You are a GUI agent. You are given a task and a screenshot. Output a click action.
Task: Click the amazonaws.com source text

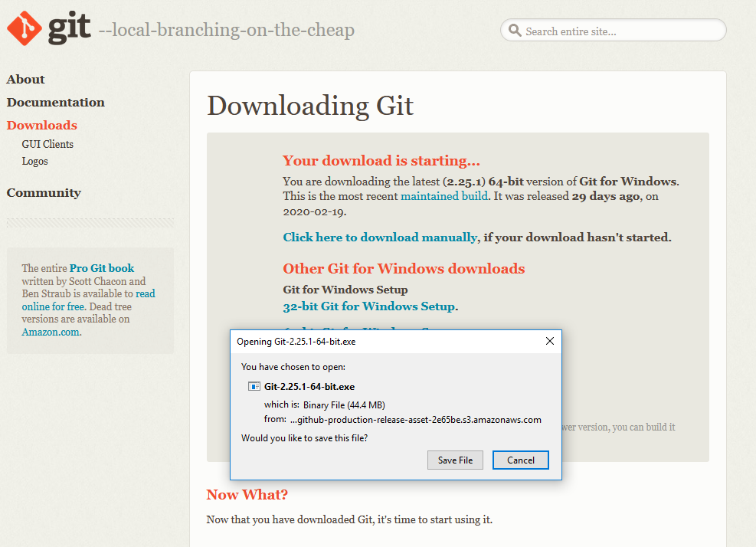tap(416, 420)
